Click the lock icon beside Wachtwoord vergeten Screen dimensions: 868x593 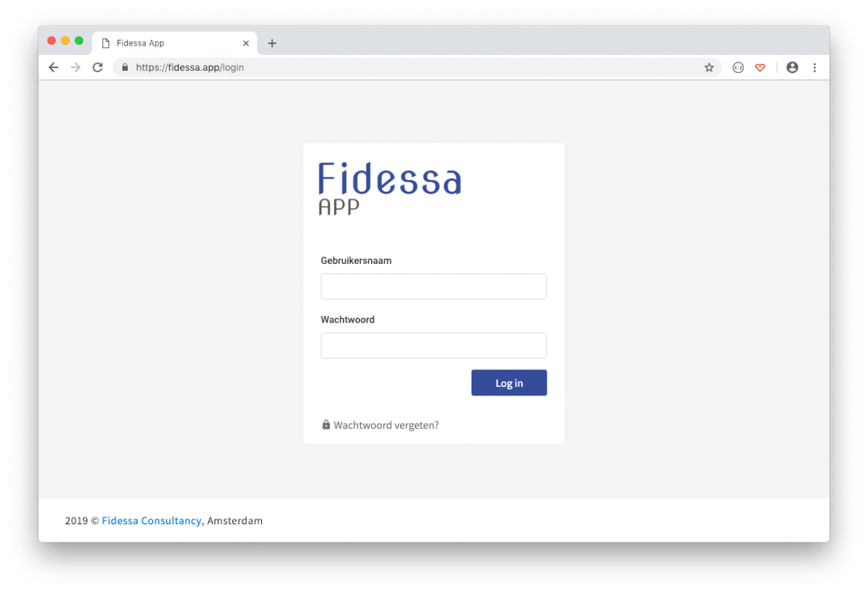pyautogui.click(x=325, y=425)
